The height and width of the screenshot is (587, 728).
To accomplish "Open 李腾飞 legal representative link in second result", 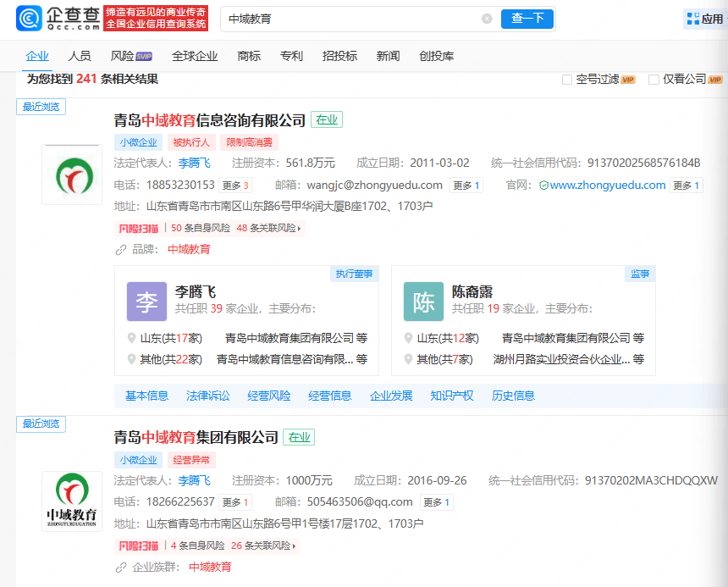I will pos(194,480).
